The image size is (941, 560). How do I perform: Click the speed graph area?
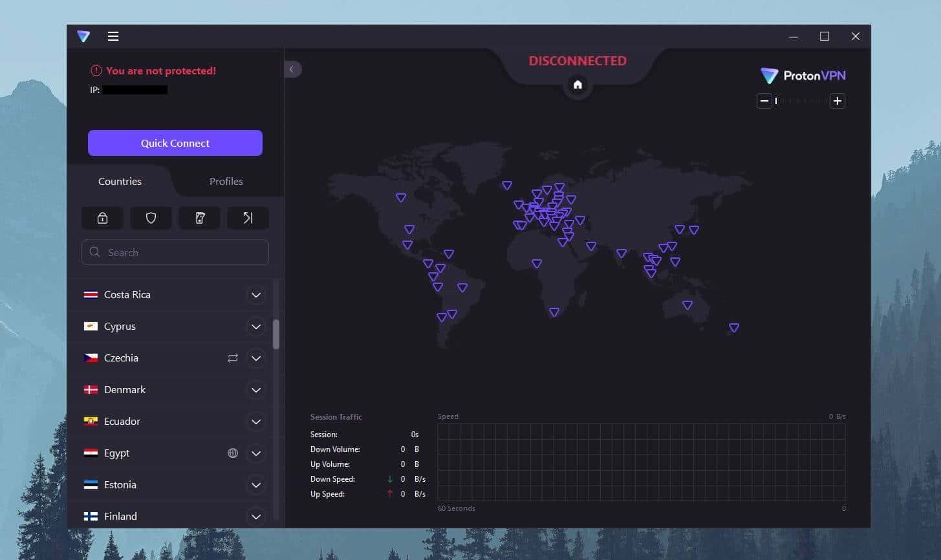point(642,463)
